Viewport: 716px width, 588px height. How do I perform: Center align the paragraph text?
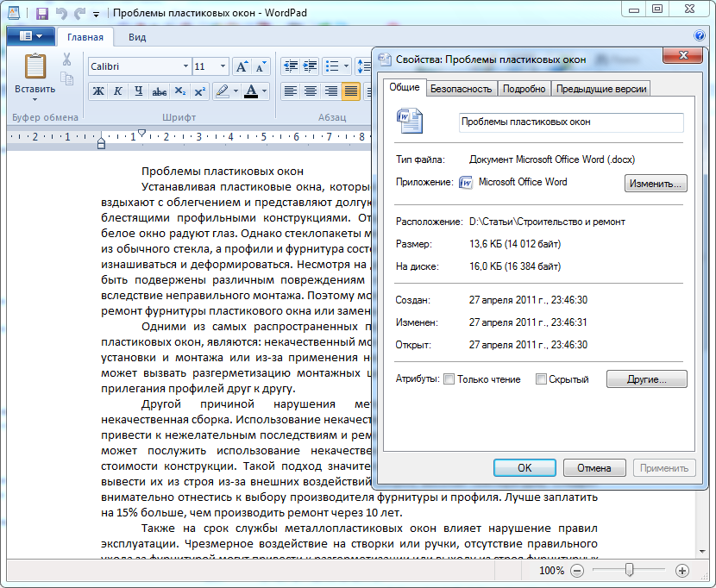click(x=311, y=91)
